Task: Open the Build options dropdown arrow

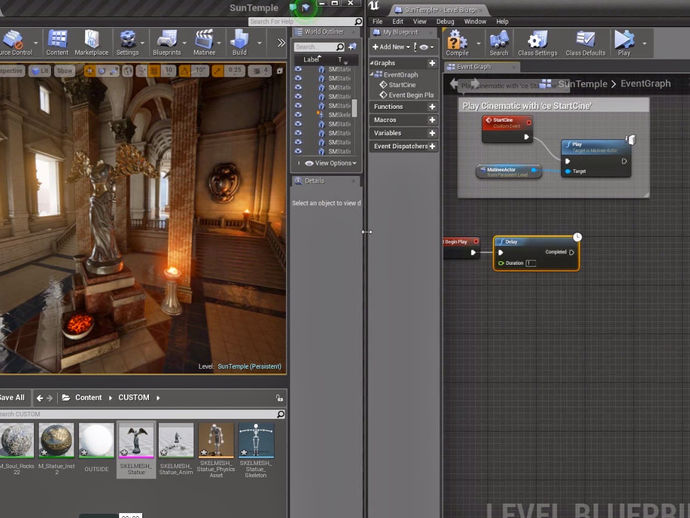Action: pos(259,43)
